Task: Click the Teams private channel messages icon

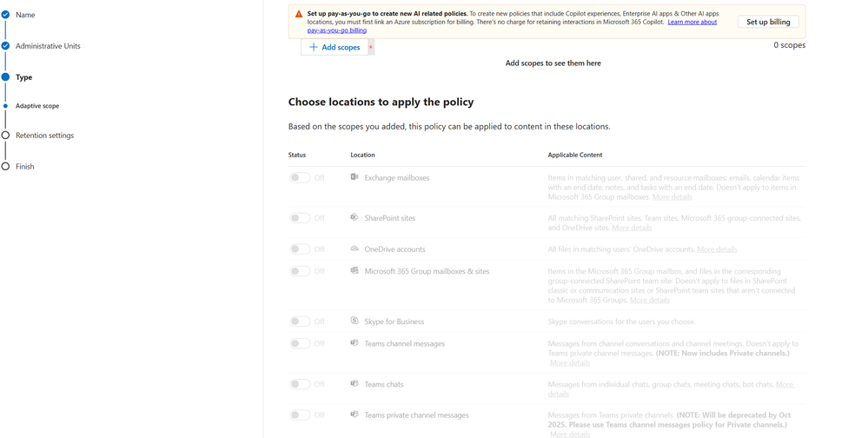Action: tap(354, 415)
